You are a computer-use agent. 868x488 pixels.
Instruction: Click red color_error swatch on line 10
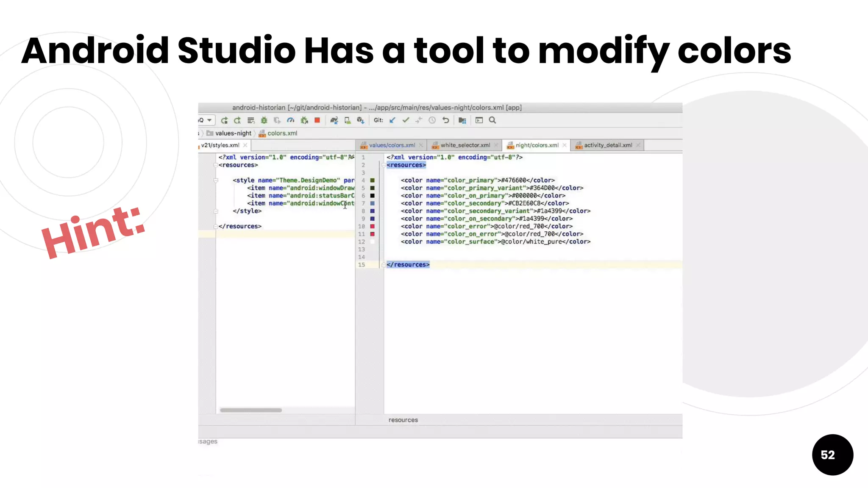pyautogui.click(x=373, y=227)
